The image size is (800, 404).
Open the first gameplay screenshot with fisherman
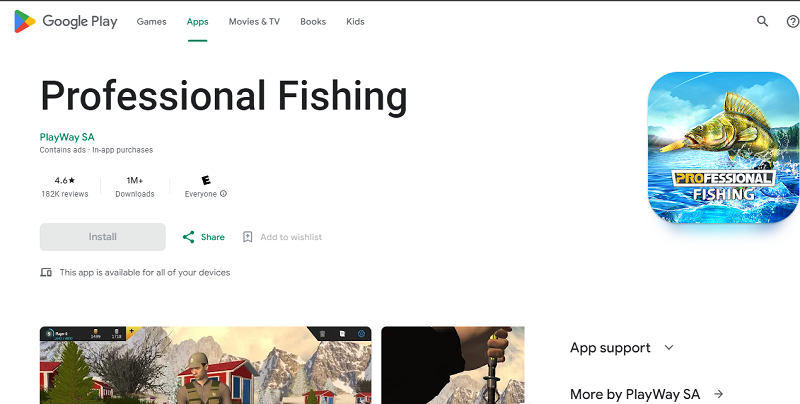(x=206, y=365)
